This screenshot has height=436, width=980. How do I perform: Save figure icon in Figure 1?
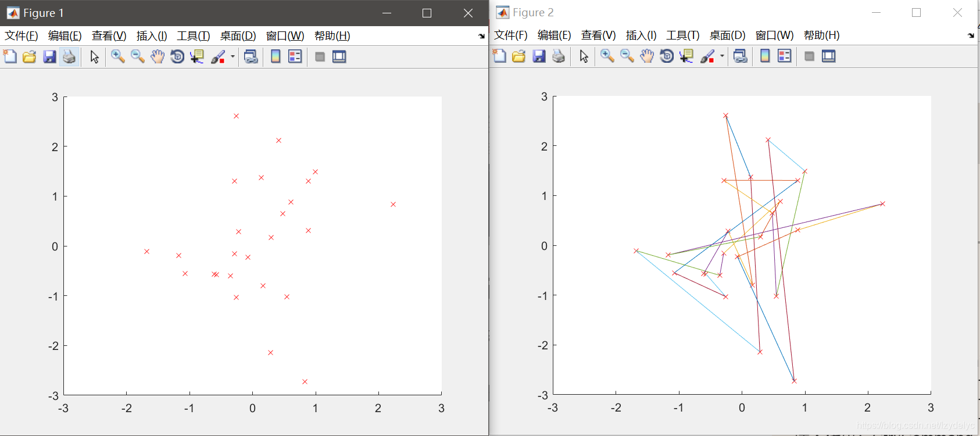point(49,56)
